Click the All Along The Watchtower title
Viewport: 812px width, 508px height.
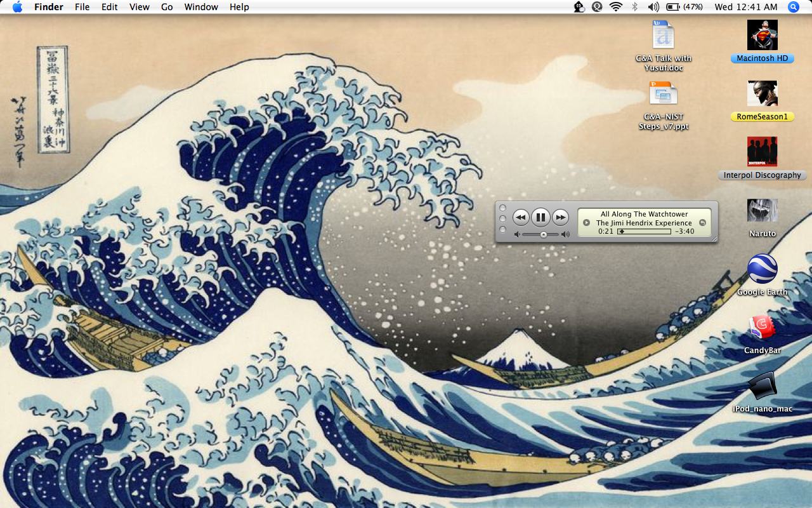[x=644, y=214]
